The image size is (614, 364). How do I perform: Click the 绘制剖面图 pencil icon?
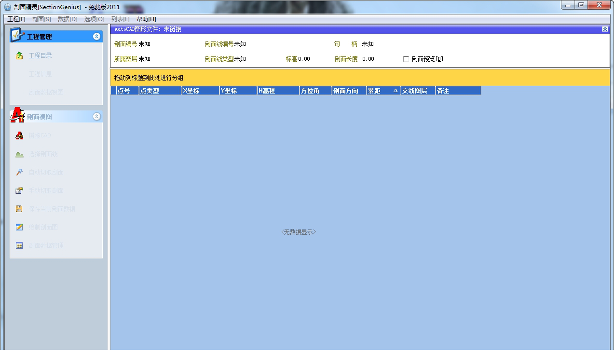click(x=19, y=227)
